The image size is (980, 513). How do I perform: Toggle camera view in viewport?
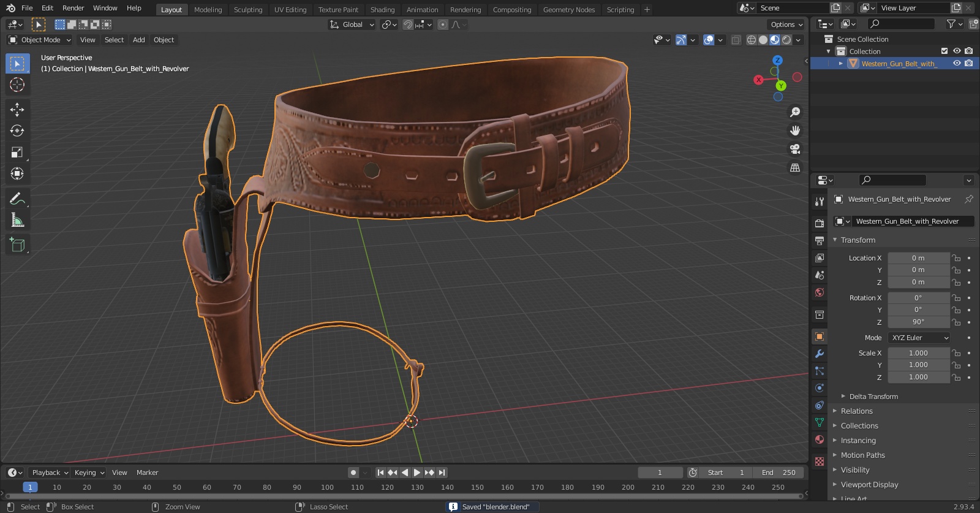[795, 149]
